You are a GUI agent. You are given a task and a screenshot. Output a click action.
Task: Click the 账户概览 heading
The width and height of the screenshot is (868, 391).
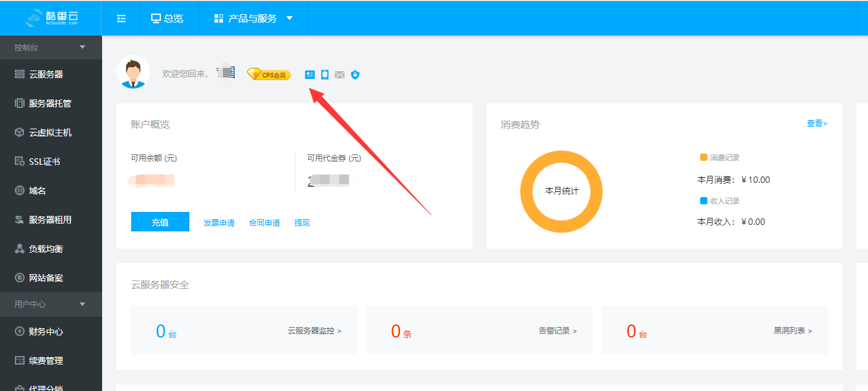click(150, 124)
